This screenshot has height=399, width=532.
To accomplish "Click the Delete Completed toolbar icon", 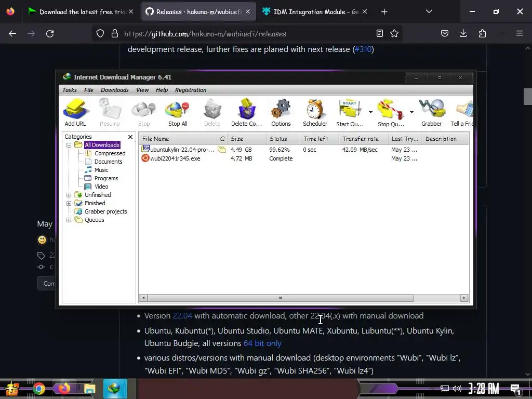I will pyautogui.click(x=247, y=112).
